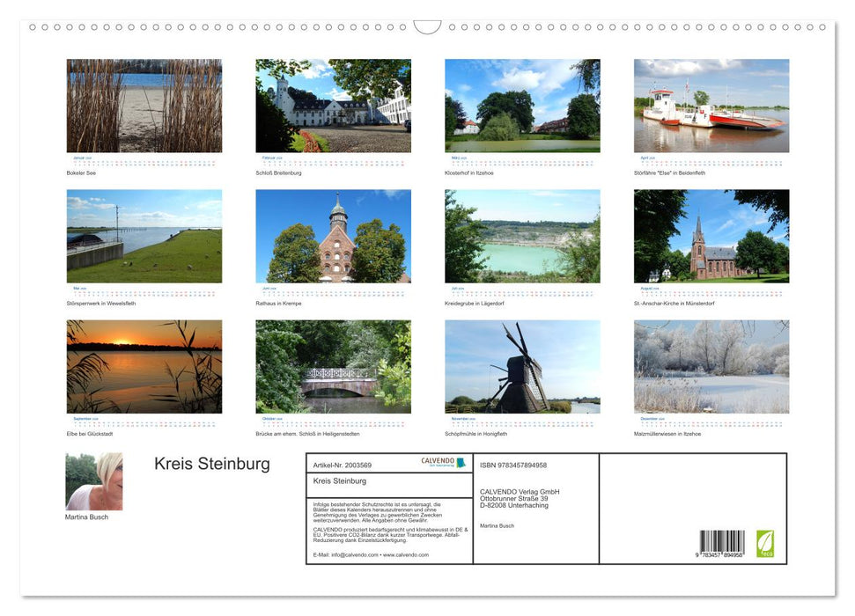The height and width of the screenshot is (616, 855).
Task: Click the Martina Busch portrait photo
Action: click(94, 481)
